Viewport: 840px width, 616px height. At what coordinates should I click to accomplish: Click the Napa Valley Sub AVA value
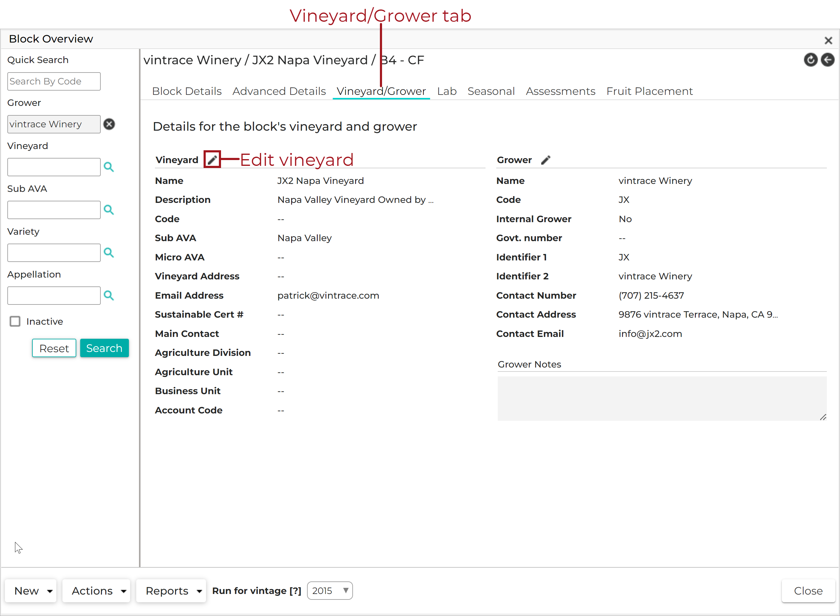(304, 238)
